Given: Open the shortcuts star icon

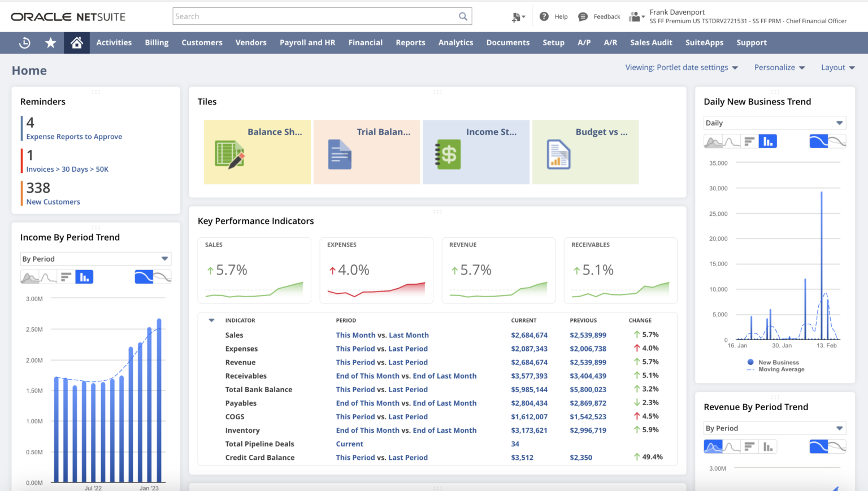Looking at the screenshot, I should pyautogui.click(x=50, y=42).
